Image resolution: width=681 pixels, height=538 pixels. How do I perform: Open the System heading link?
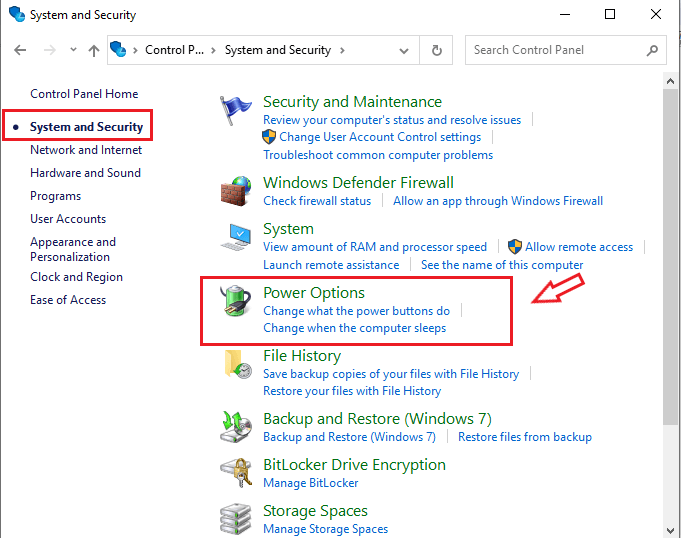(x=288, y=229)
